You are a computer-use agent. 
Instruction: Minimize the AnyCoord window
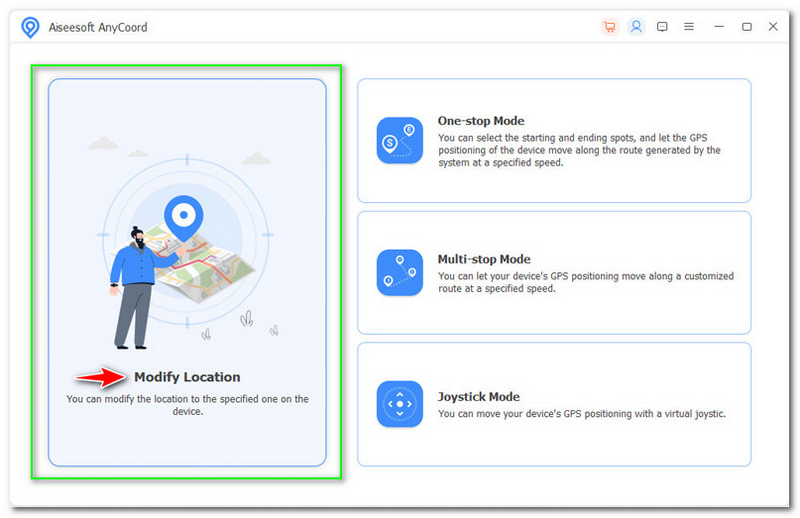point(720,27)
